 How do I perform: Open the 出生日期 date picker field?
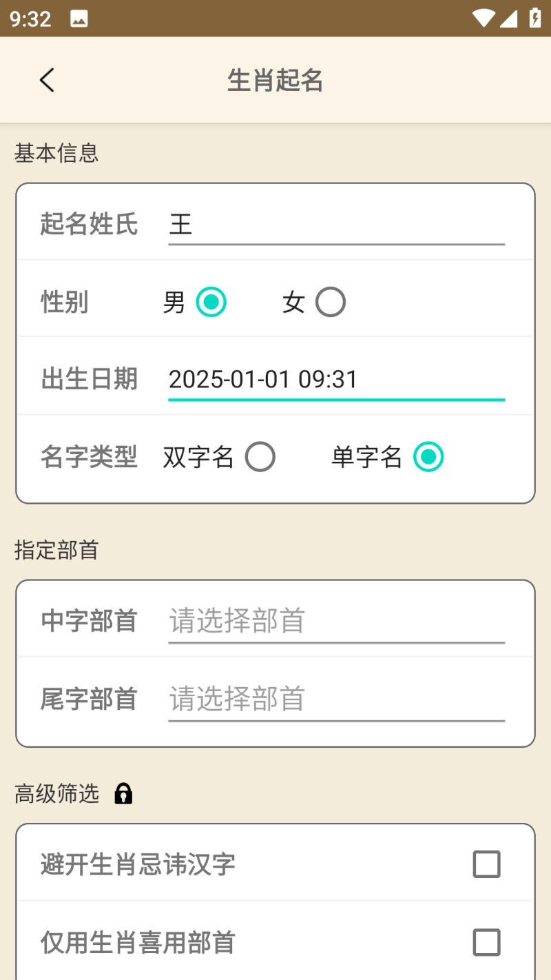coord(336,380)
